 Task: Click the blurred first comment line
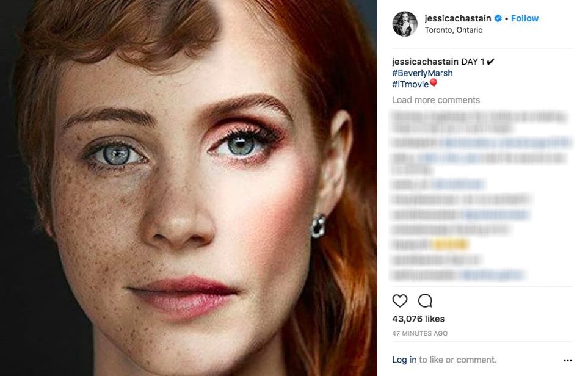point(479,116)
